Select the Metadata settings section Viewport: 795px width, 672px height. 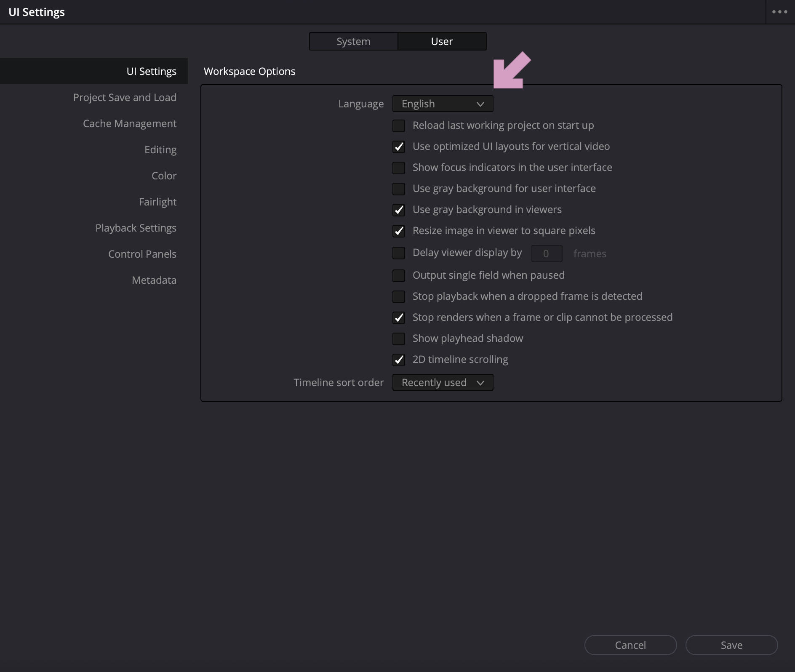154,280
